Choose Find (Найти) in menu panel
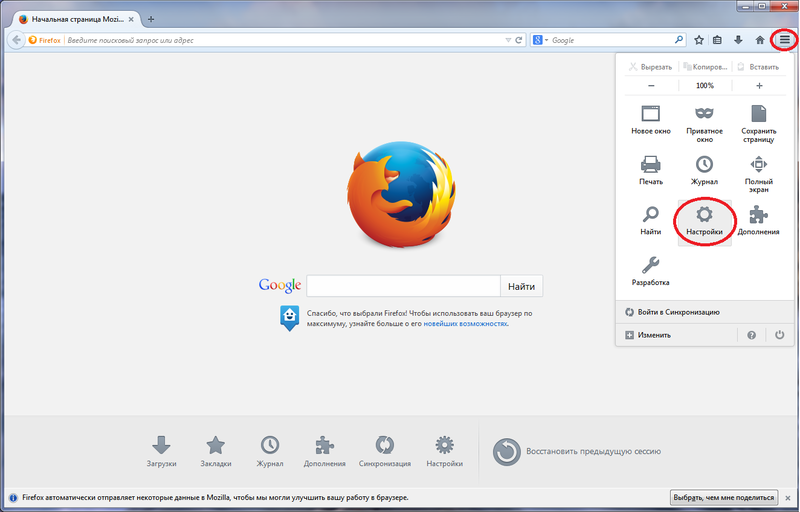 (651, 221)
